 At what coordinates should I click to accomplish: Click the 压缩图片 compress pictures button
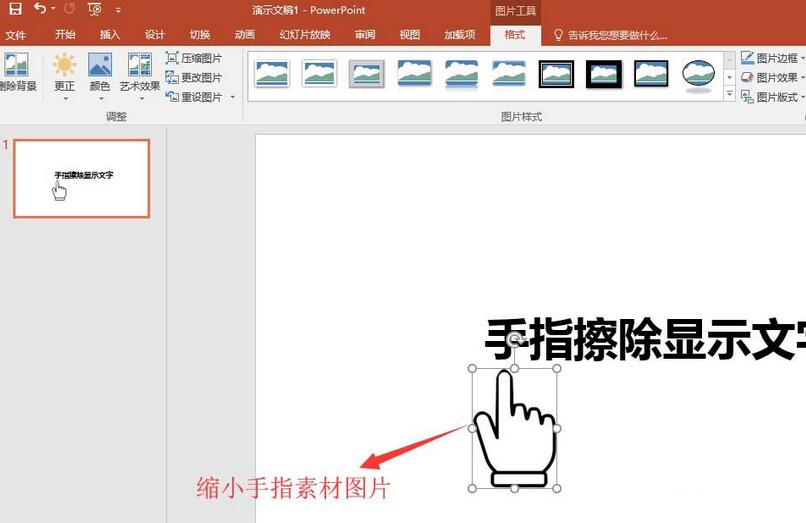(194, 58)
